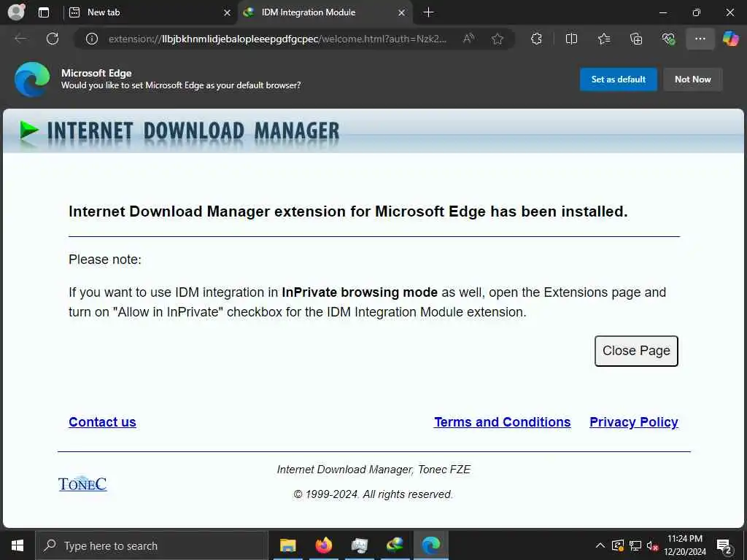Open the browser profile avatar
Screen dimensions: 747x560
tap(16, 12)
